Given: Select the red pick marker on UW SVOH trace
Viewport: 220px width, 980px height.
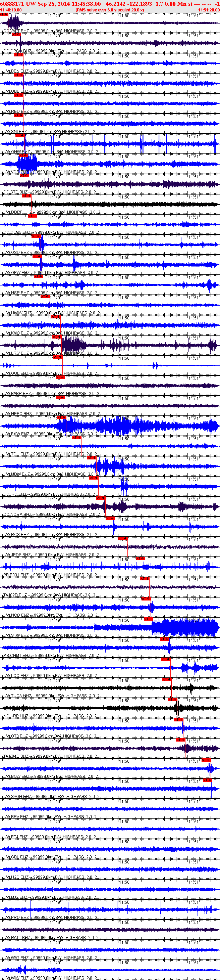Looking at the screenshot, I should point(207,780).
